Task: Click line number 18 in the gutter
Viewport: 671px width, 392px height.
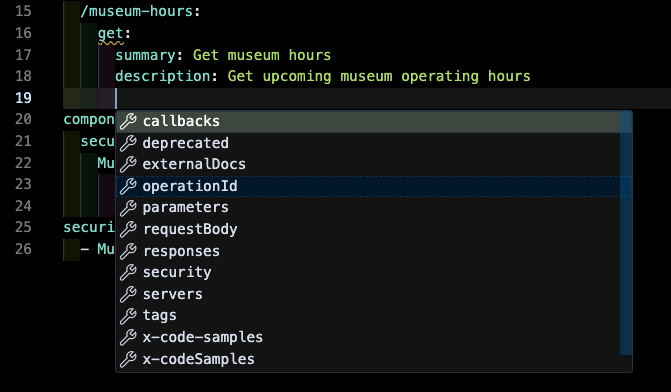Action: click(x=23, y=76)
